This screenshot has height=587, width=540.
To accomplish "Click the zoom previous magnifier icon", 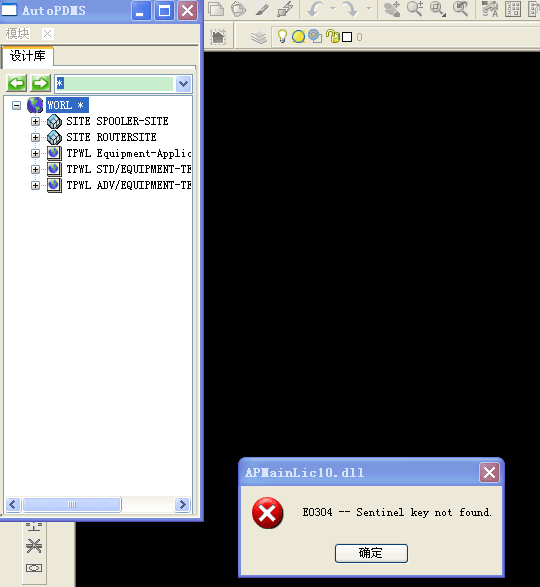I will (460, 9).
